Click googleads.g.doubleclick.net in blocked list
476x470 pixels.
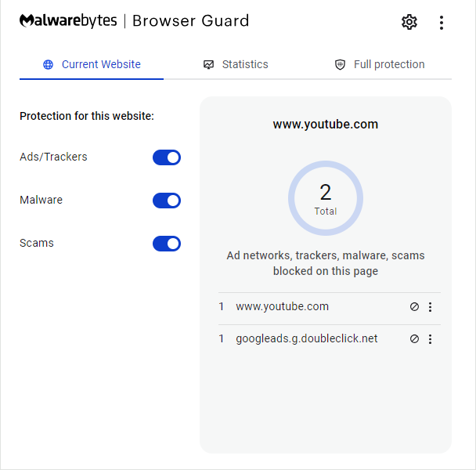click(x=307, y=338)
